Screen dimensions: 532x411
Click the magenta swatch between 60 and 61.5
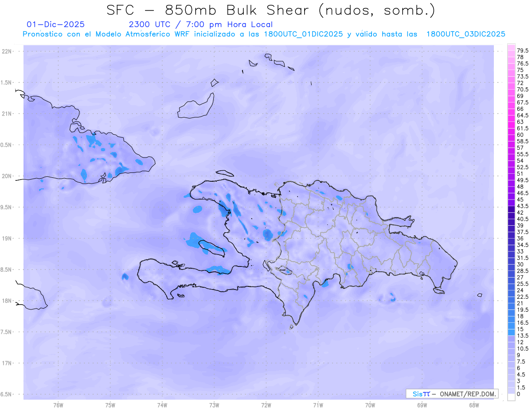click(x=511, y=131)
